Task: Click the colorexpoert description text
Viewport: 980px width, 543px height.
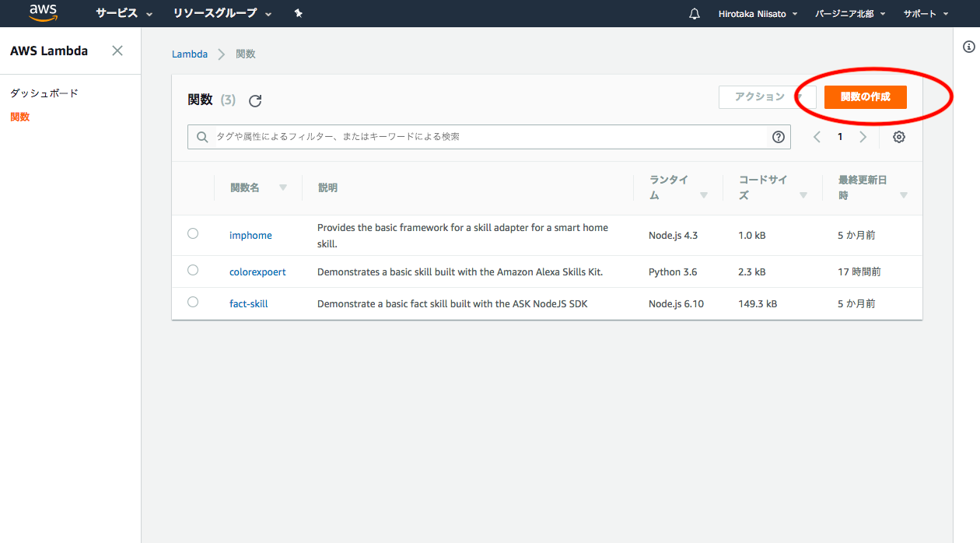Action: (x=460, y=271)
